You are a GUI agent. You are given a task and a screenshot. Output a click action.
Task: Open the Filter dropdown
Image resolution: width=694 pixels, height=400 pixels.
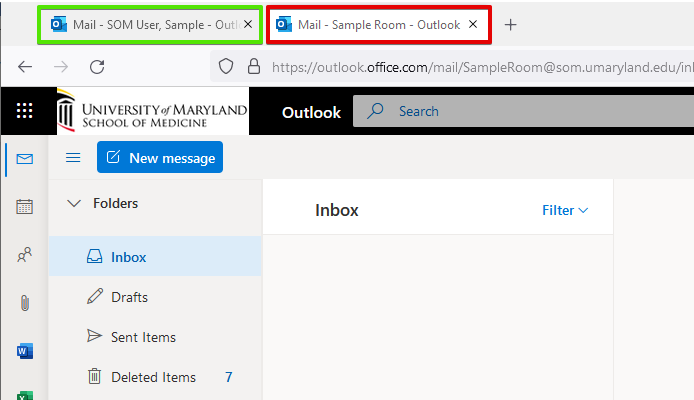tap(565, 210)
